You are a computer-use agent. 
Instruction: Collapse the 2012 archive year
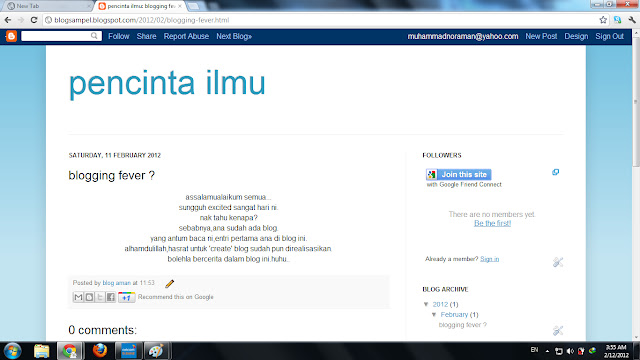click(x=426, y=304)
